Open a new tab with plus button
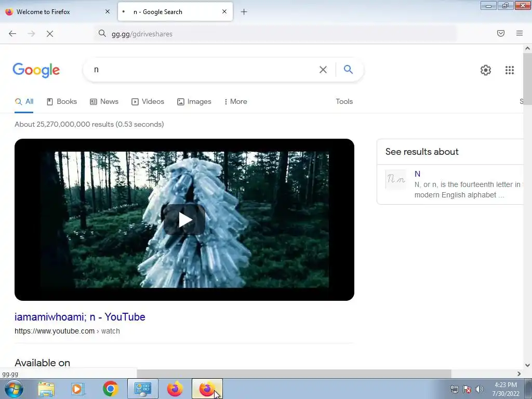The image size is (532, 399). click(244, 12)
